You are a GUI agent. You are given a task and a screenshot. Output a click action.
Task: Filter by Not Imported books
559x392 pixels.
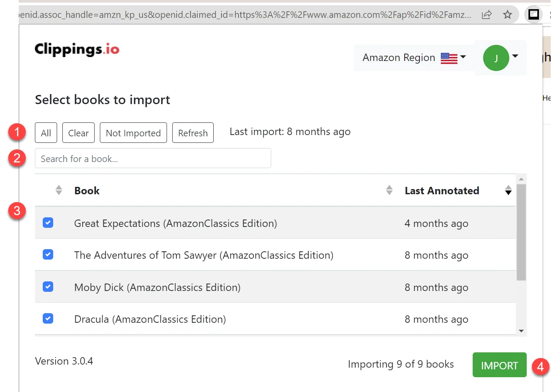[133, 133]
